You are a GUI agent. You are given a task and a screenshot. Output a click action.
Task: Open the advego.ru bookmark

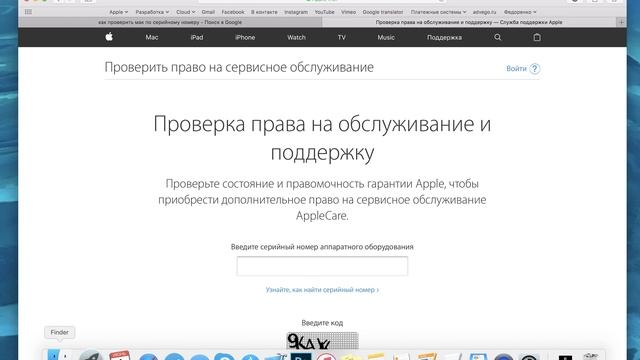(x=484, y=12)
